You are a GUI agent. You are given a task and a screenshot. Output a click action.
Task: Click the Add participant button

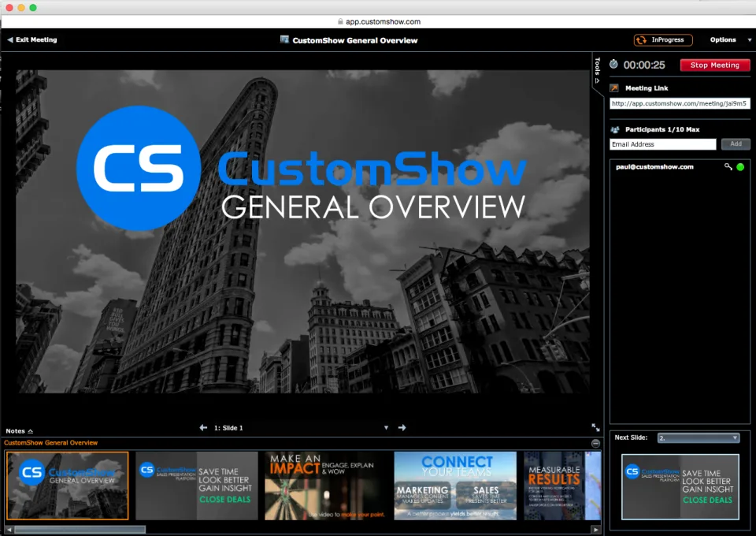coord(736,143)
